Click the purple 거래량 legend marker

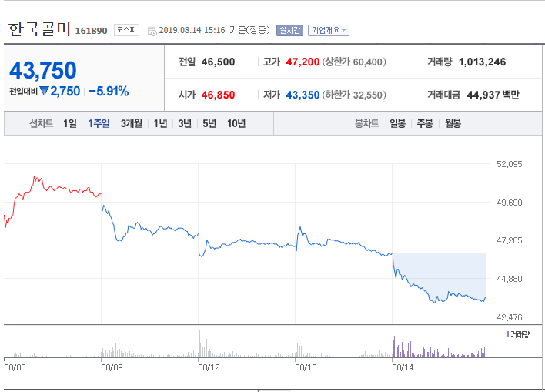click(x=507, y=334)
